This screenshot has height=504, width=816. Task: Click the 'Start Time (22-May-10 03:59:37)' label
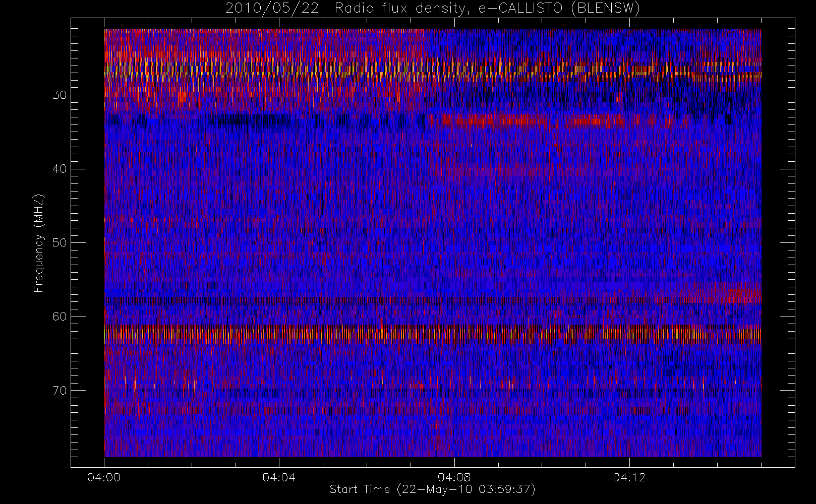pyautogui.click(x=432, y=489)
